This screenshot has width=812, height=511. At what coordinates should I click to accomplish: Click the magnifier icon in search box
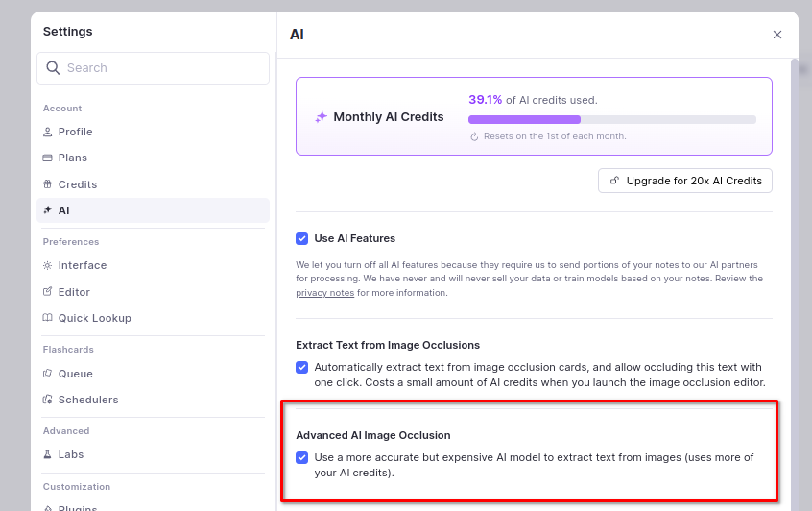pyautogui.click(x=53, y=68)
